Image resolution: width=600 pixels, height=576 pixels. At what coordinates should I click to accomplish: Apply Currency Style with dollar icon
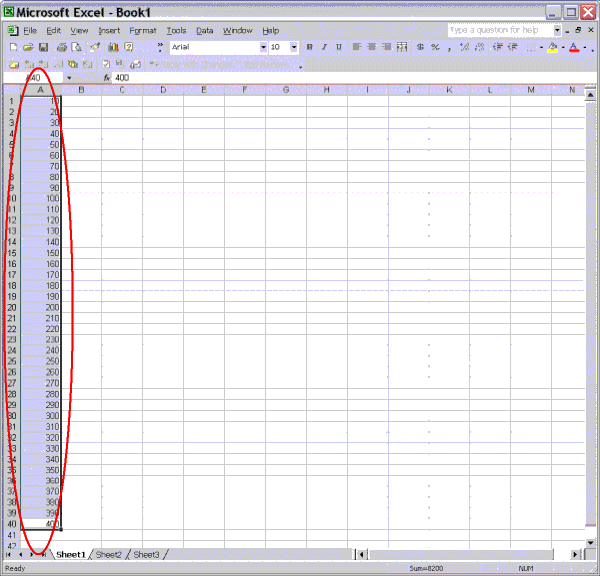(x=422, y=47)
